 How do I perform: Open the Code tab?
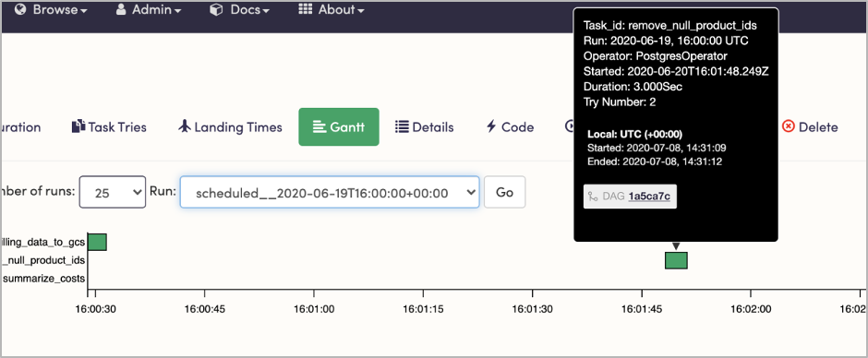coord(510,127)
